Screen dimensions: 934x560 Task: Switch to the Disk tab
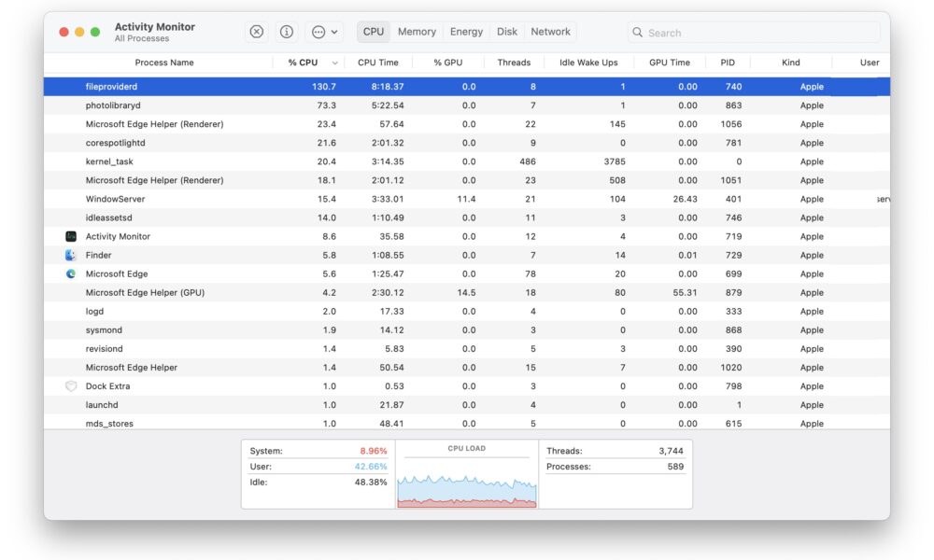(x=507, y=32)
